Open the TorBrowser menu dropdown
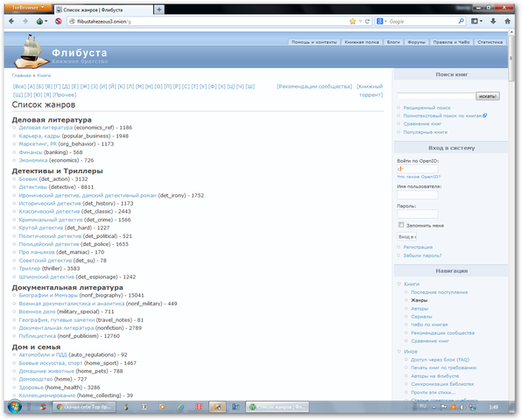Viewport: 522px width, 420px height. tap(28, 7)
